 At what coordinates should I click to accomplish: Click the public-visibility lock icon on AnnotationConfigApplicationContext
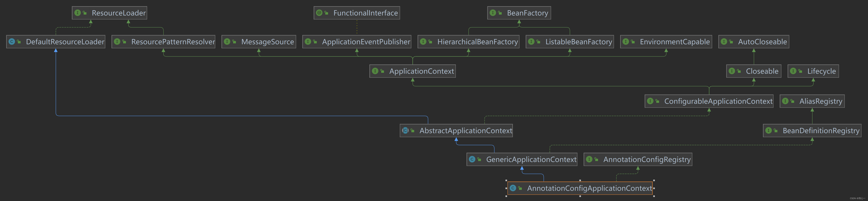point(520,188)
